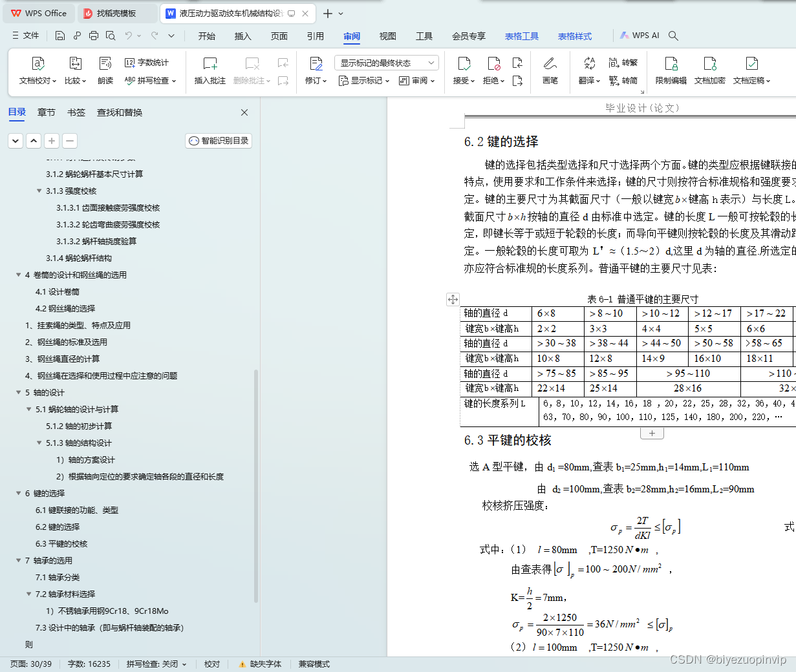This screenshot has height=672, width=796.
Task: Collapse the 7 轴承的选用 outline node
Action: 19,560
